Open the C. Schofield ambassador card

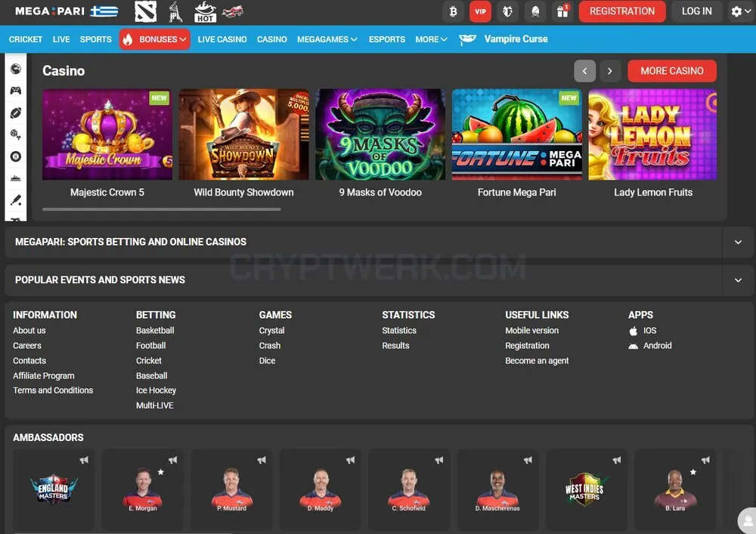pos(409,489)
